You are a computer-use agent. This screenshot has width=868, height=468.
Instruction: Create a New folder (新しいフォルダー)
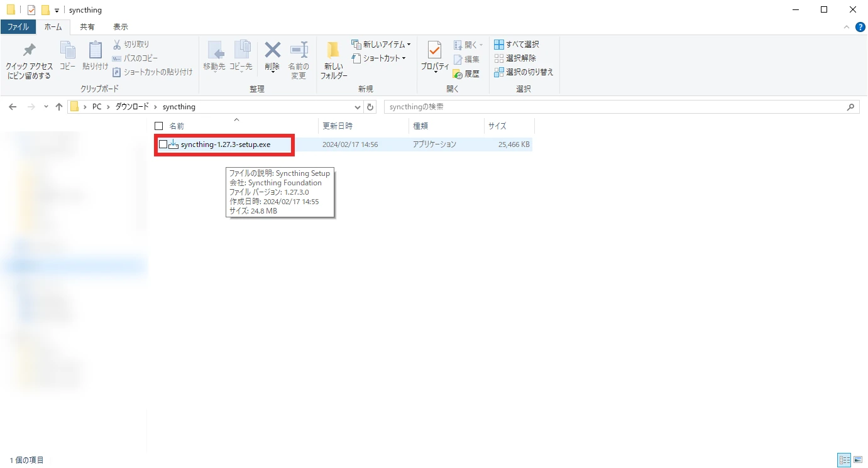click(x=334, y=61)
